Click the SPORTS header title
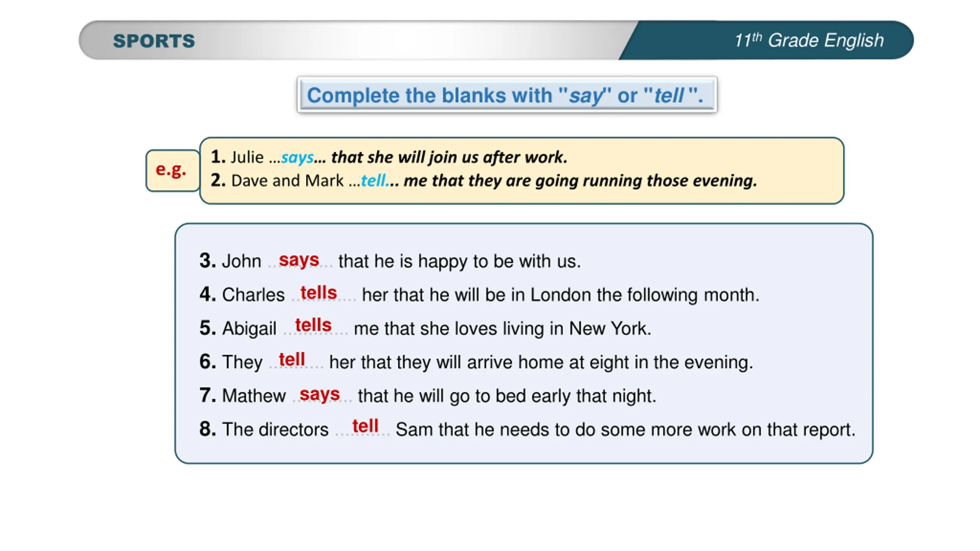This screenshot has width=980, height=551. click(x=154, y=41)
